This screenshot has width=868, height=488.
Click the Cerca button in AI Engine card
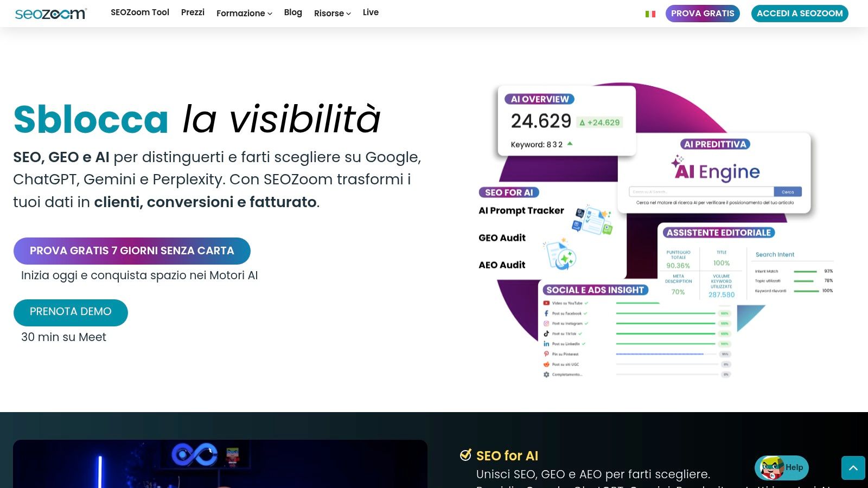click(x=788, y=192)
